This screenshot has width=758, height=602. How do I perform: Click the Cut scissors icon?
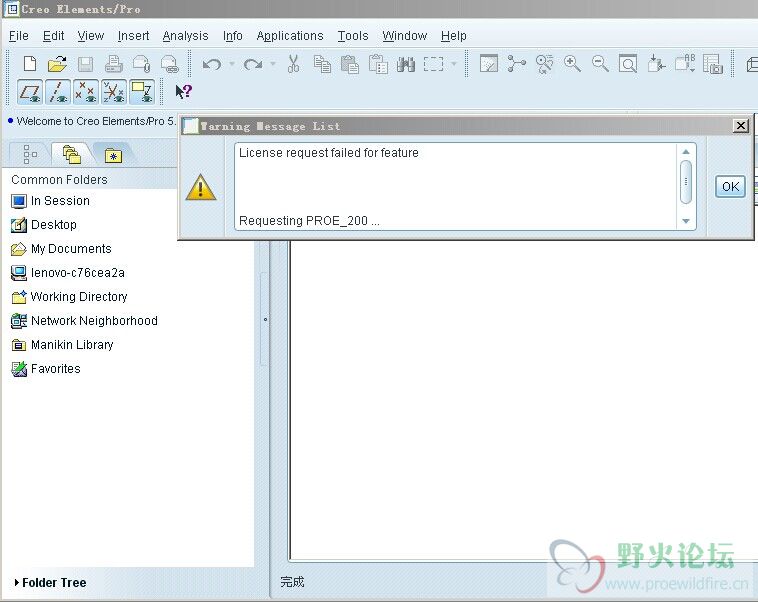[293, 64]
